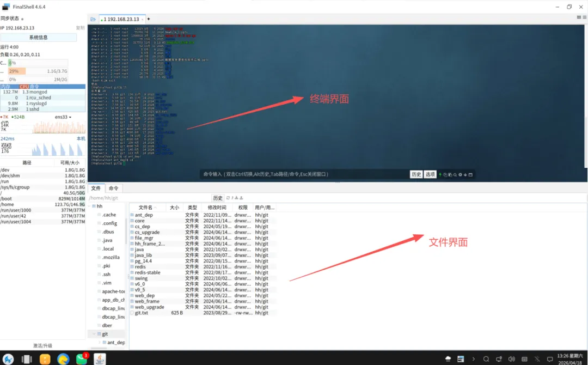Select the pg_14.4 folder row
Image resolution: width=588 pixels, height=365 pixels.
point(203,261)
